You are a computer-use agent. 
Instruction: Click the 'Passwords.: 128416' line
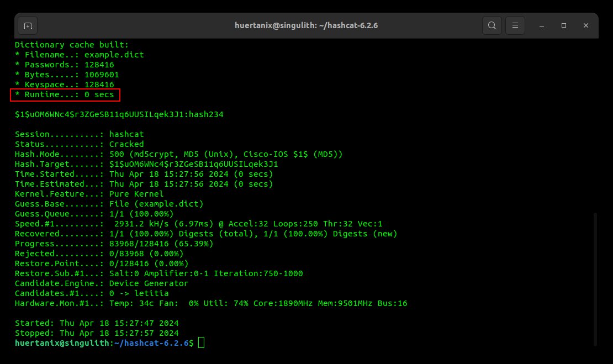pyautogui.click(x=65, y=65)
